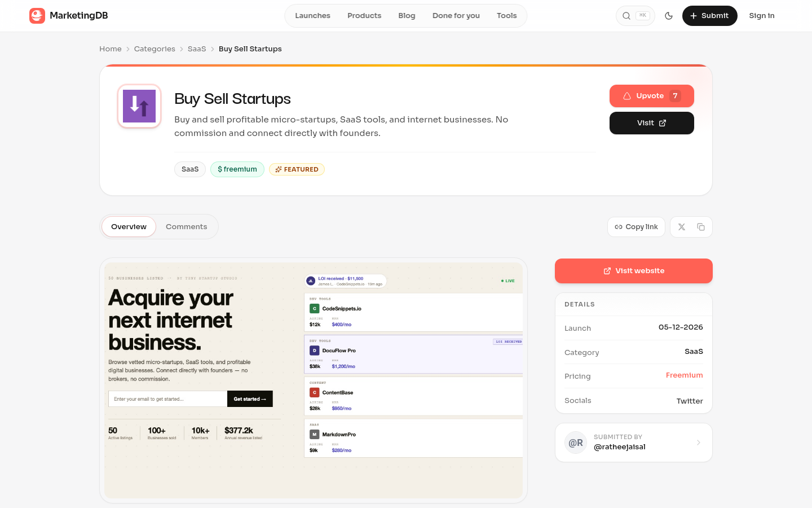Open Done for you nav item
This screenshot has width=812, height=508.
point(456,16)
